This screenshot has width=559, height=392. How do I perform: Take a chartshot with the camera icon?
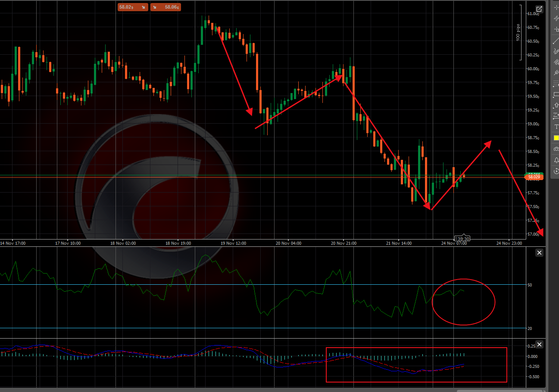pyautogui.click(x=556, y=149)
